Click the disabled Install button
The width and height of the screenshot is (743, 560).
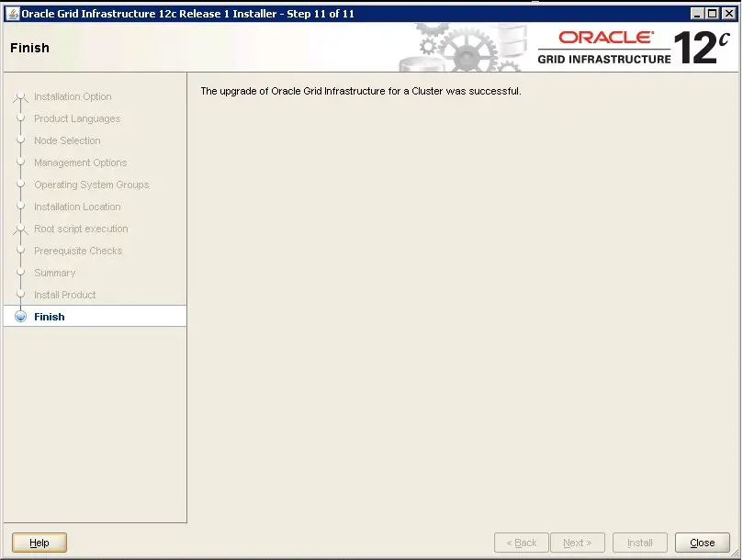(640, 543)
